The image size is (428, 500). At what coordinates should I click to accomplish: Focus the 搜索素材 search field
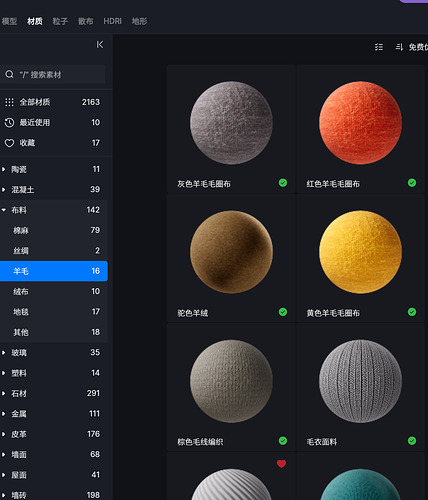point(53,74)
